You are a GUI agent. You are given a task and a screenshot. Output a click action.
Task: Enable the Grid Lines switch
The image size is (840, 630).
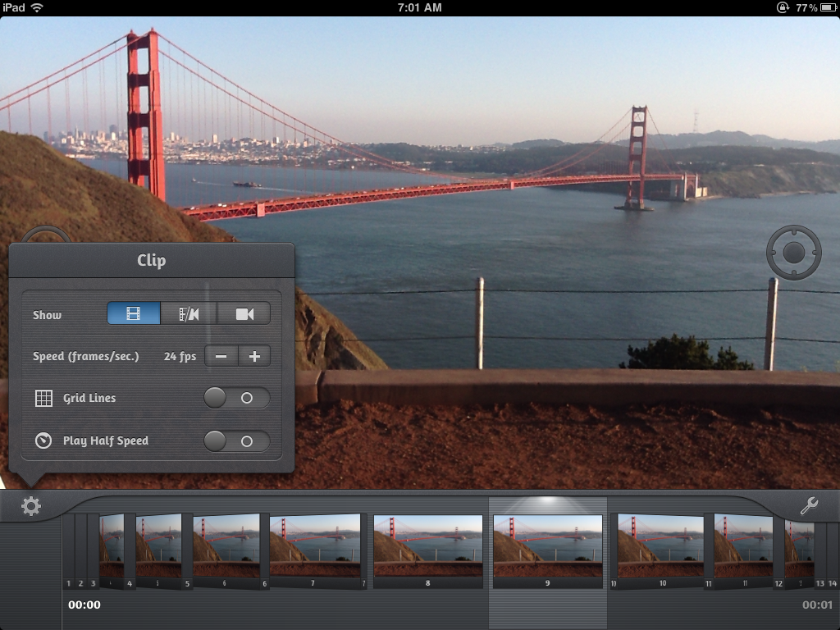coord(236,399)
